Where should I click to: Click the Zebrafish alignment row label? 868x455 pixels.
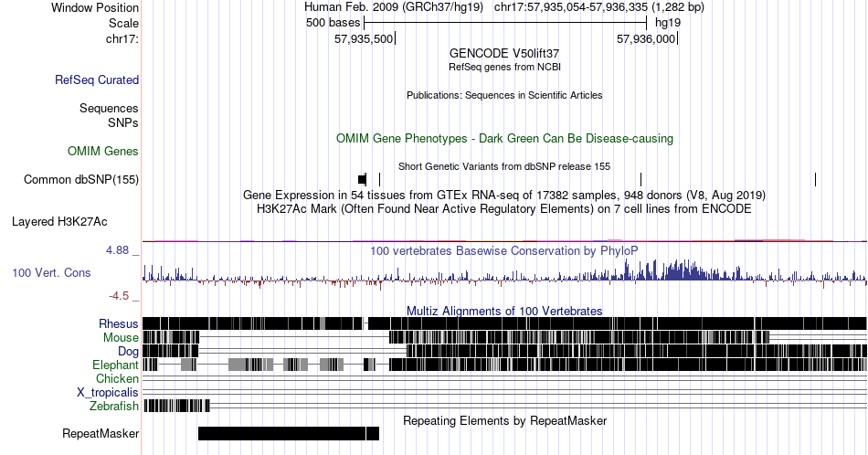[114, 407]
